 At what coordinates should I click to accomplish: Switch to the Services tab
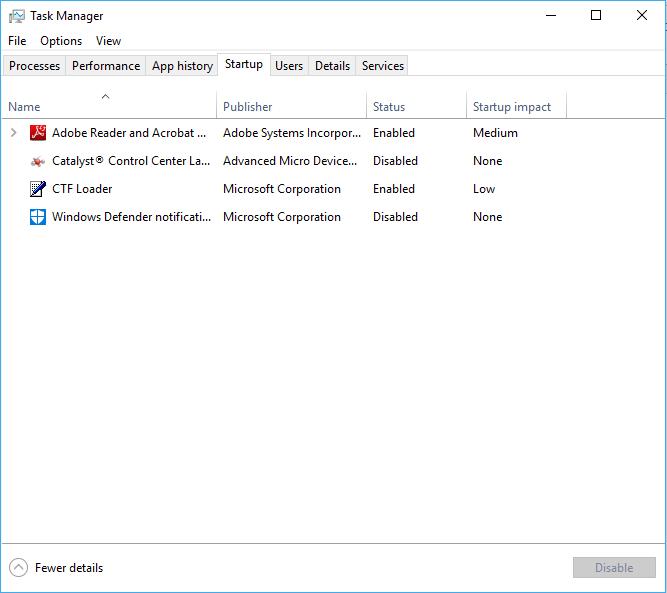click(x=383, y=66)
